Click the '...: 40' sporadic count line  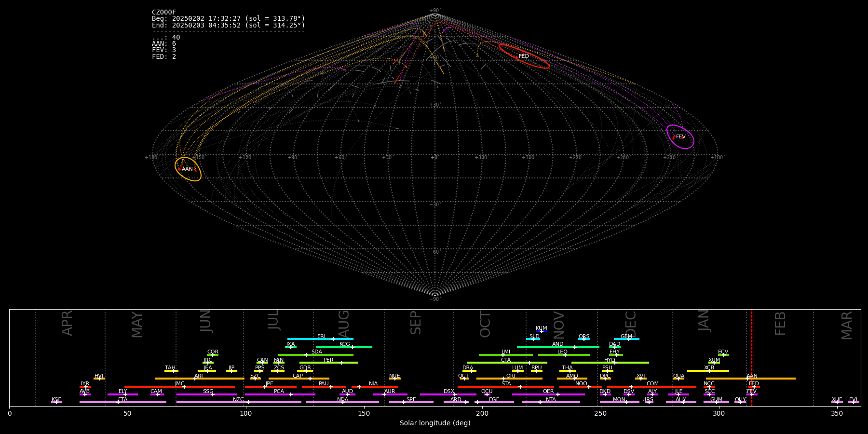click(x=166, y=38)
